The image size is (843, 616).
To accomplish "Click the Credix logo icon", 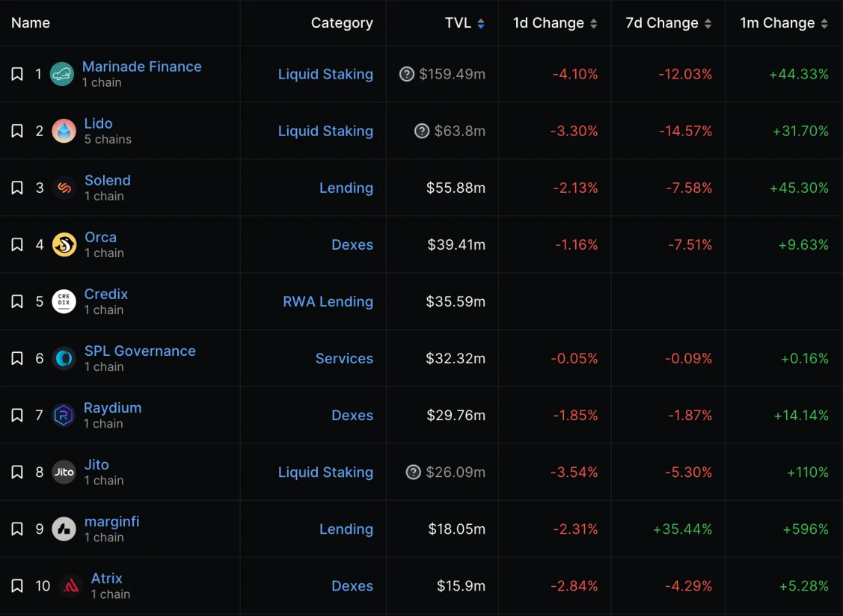I will point(64,301).
